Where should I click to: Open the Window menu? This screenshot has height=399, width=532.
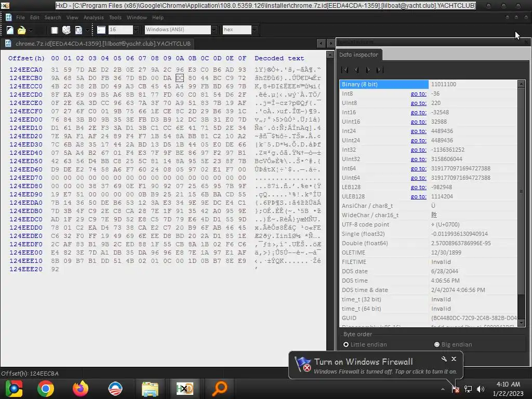137,17
